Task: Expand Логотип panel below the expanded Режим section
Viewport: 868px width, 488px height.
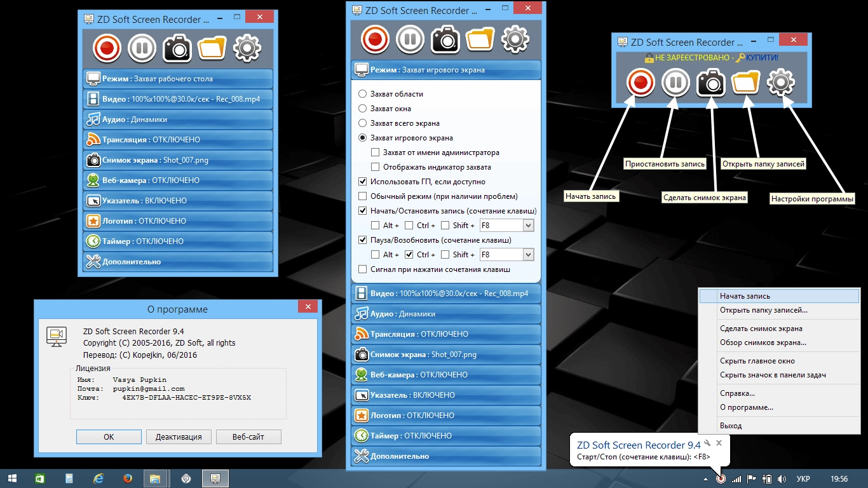Action: tap(446, 416)
